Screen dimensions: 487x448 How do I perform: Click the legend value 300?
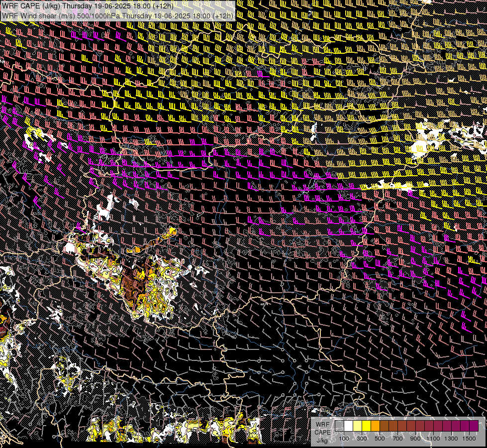362,439
